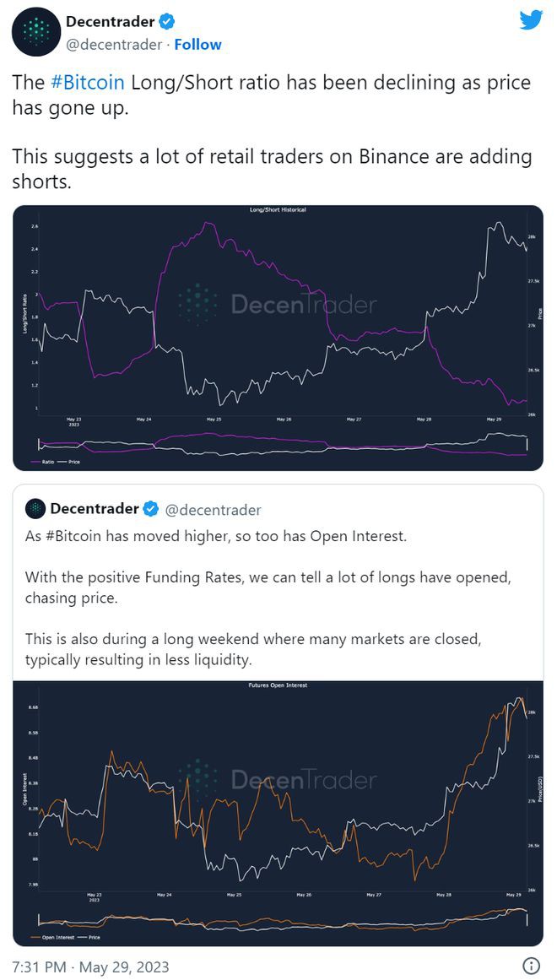
Task: Click the quoted tweet's verified checkmark
Action: tap(150, 506)
